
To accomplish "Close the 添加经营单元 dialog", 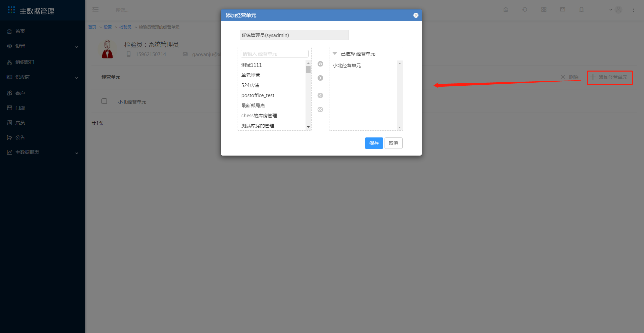I will pos(416,15).
